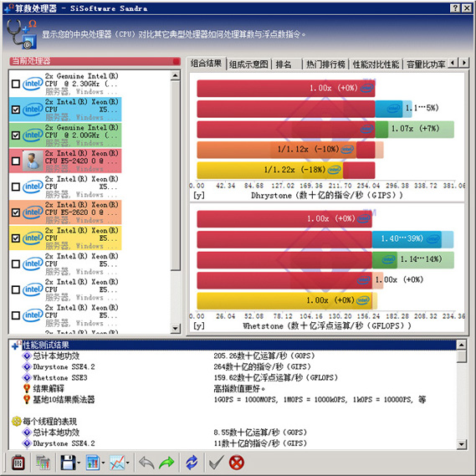Toggle the orange Xeon E5-2620 checkbox
The height and width of the screenshot is (476, 476).
point(16,212)
